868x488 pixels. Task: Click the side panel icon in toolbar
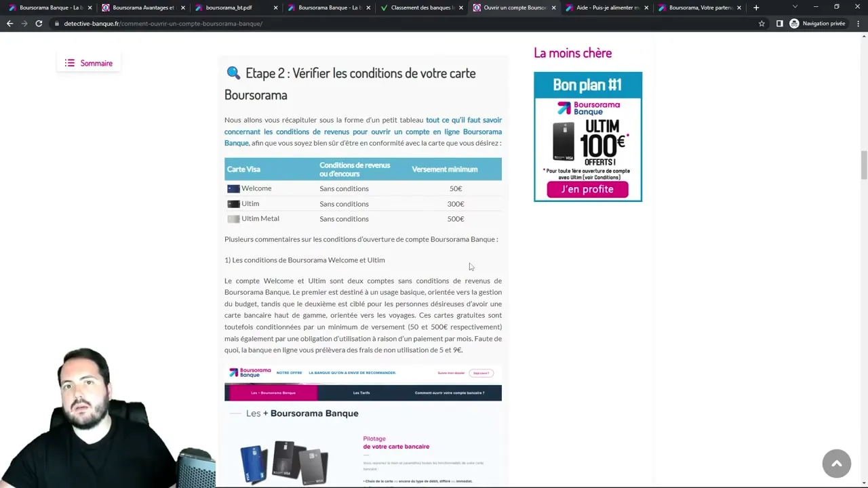(x=779, y=24)
